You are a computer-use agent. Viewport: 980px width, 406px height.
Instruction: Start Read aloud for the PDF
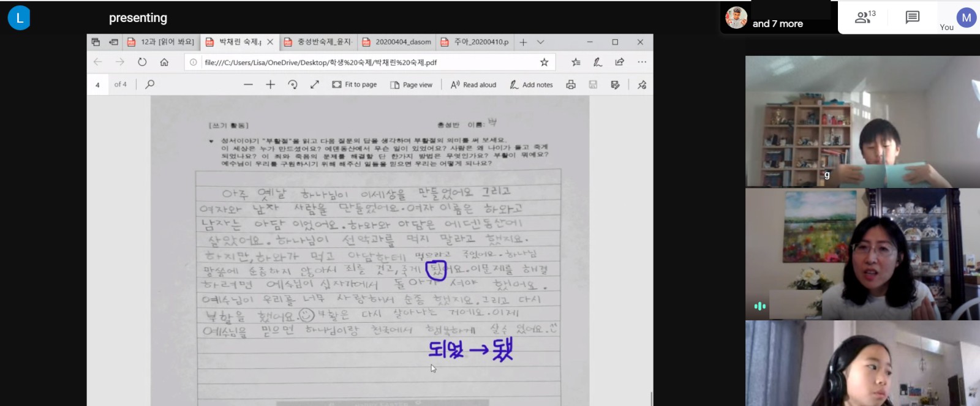(473, 85)
